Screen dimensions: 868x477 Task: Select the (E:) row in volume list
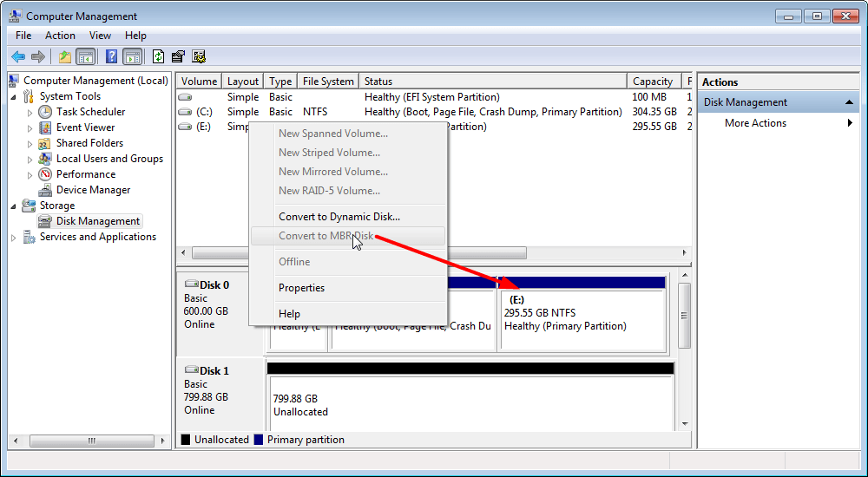click(x=434, y=127)
